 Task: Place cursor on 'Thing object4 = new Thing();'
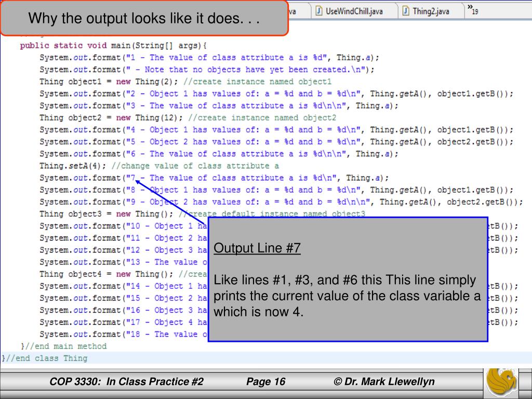(106, 274)
